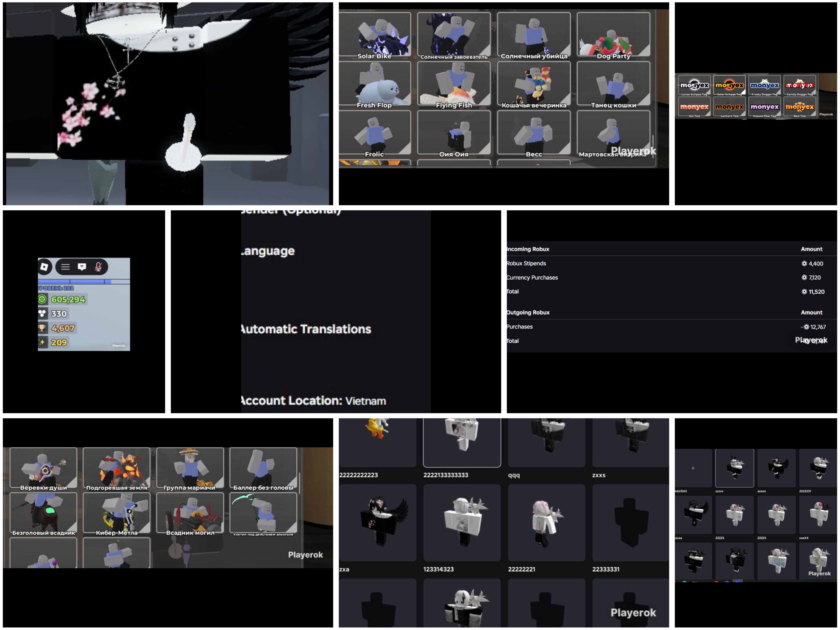Click the Purchases row under Outgoing Robux

[x=672, y=326]
